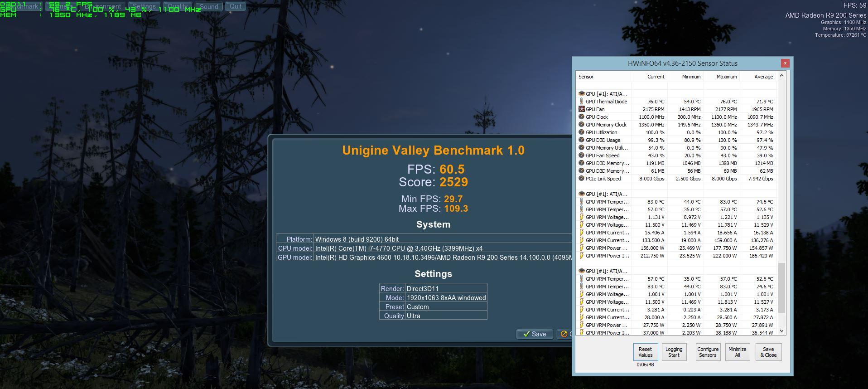Click the Score value 2529
This screenshot has height=389, width=868.
[453, 182]
